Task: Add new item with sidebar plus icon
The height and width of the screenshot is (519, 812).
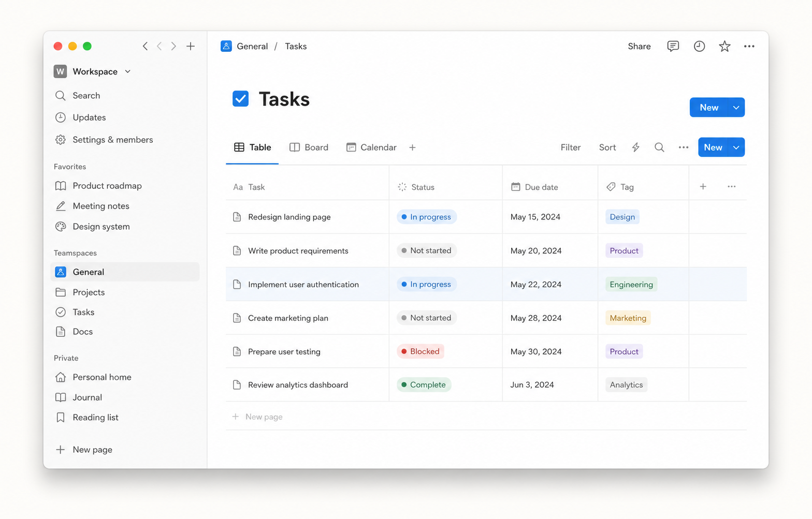Action: click(191, 46)
